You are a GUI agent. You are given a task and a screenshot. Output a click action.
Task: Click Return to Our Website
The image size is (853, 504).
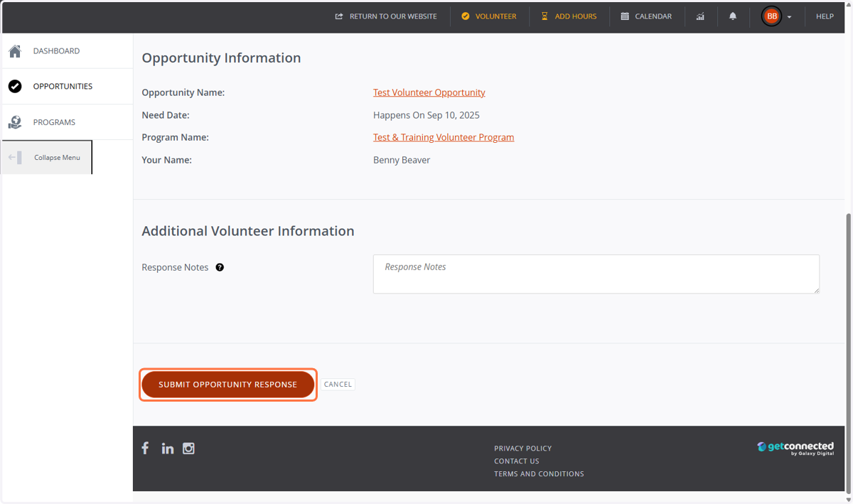click(x=386, y=16)
